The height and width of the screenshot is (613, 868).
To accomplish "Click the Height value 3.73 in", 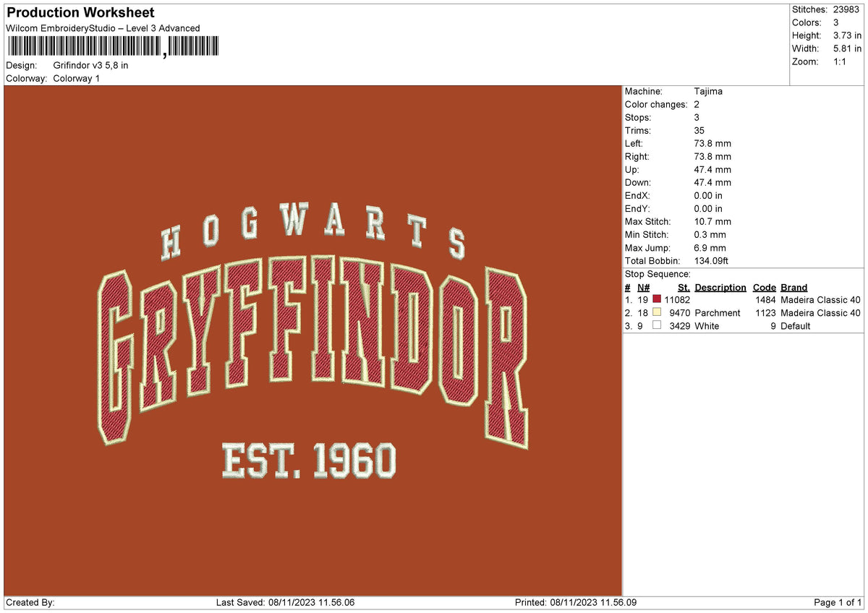I will click(x=847, y=35).
